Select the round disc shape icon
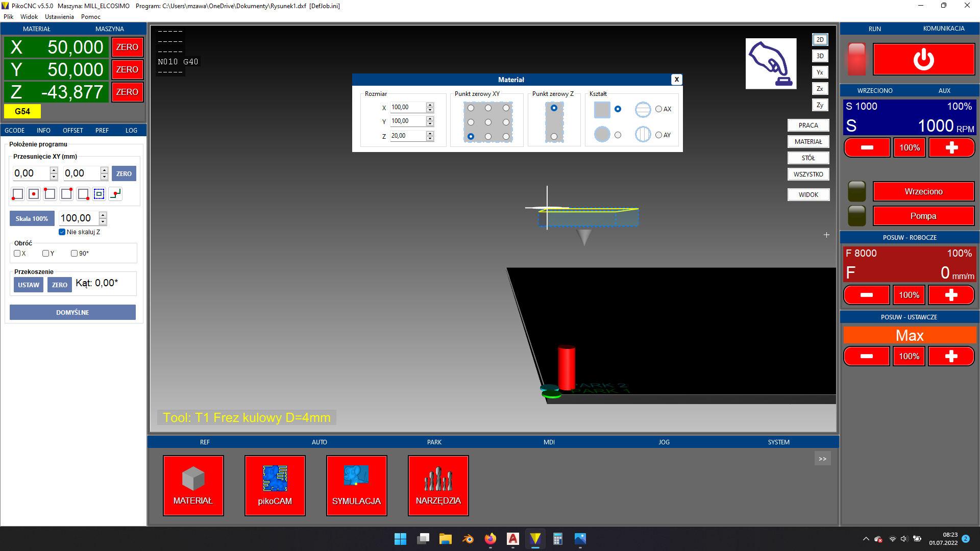 (x=602, y=135)
